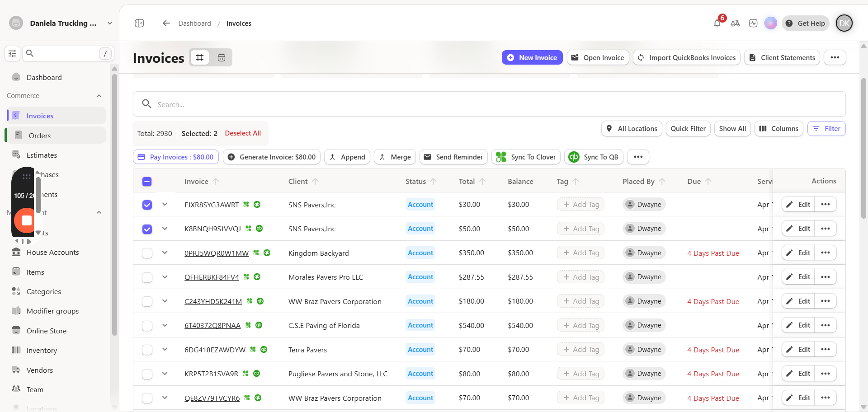Open the Daniela Trucking company dropdown
Screen dimensions: 868x412
[109, 23]
